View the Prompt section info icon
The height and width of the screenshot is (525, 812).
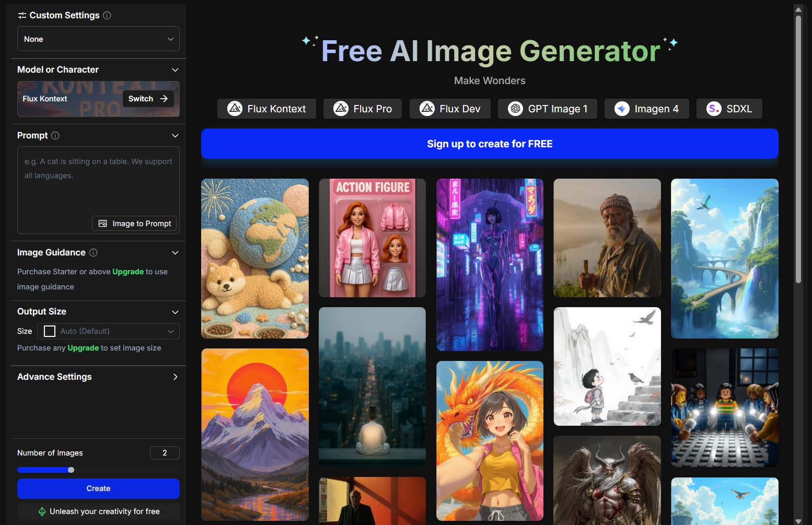coord(54,135)
